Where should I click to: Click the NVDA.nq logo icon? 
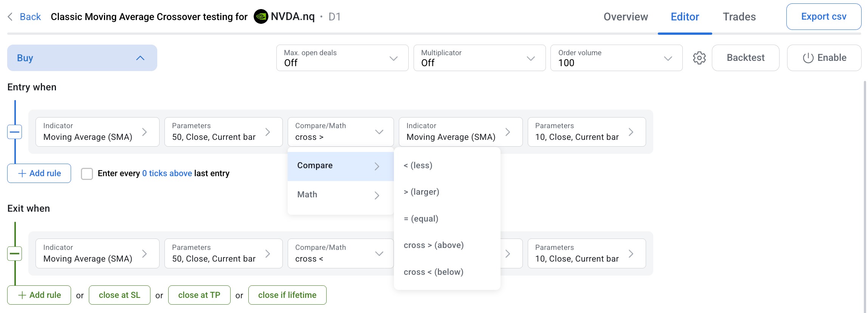click(261, 17)
